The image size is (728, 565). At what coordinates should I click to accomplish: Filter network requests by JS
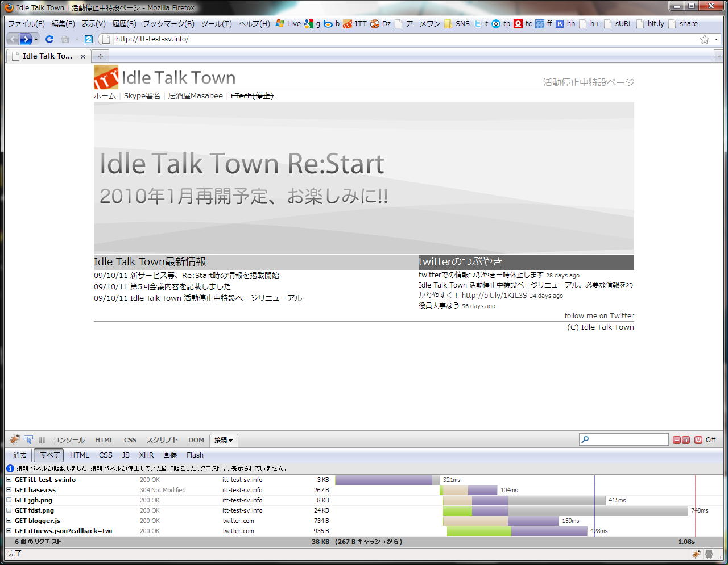126,455
